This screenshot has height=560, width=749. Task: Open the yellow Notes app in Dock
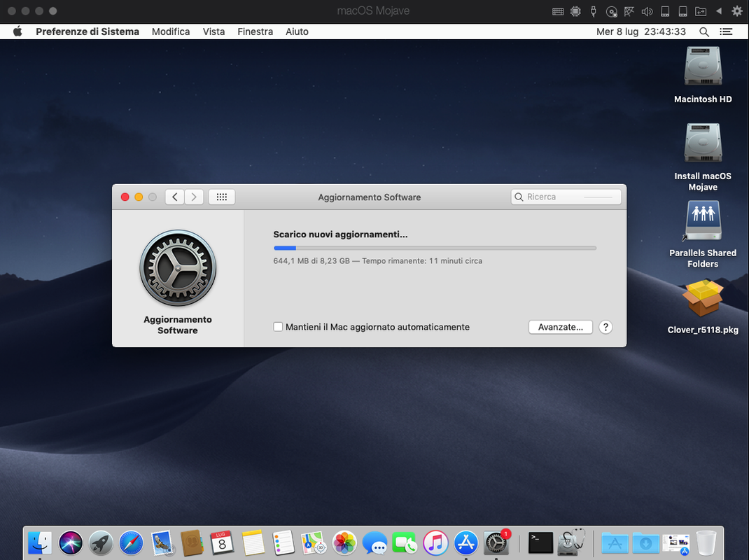(x=253, y=543)
